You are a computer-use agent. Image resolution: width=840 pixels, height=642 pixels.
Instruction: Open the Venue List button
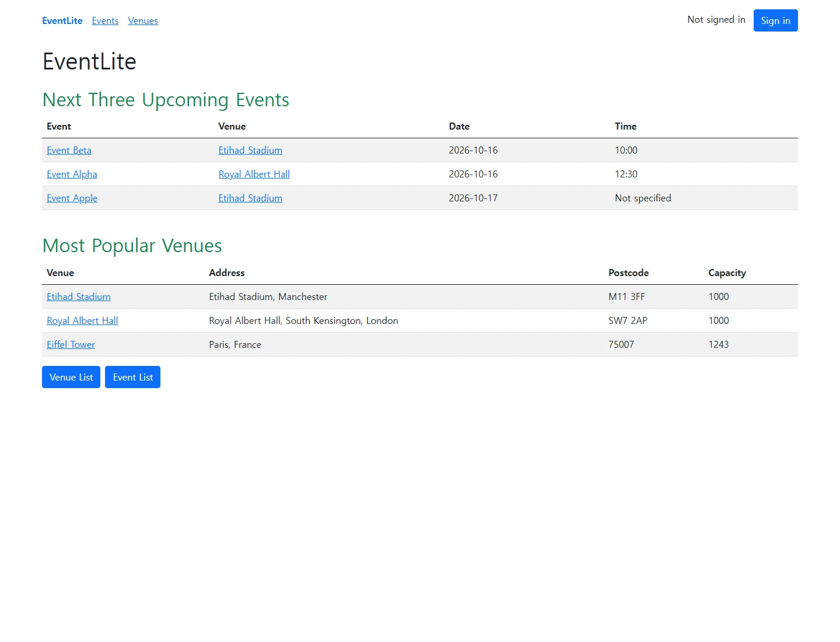(71, 377)
